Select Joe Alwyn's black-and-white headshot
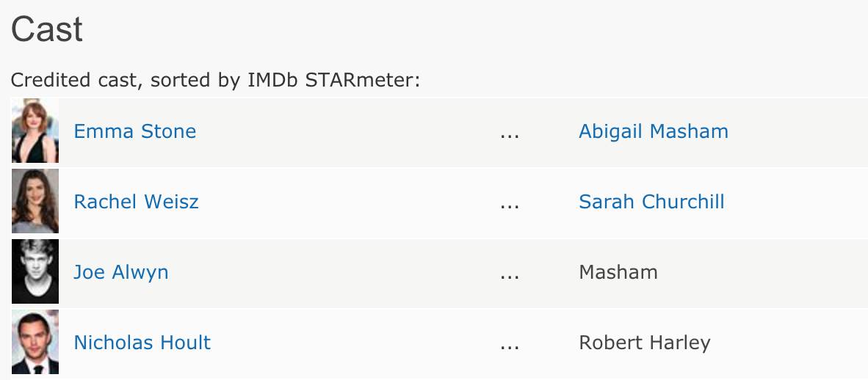Screen dimensions: 868x380 click(x=35, y=271)
